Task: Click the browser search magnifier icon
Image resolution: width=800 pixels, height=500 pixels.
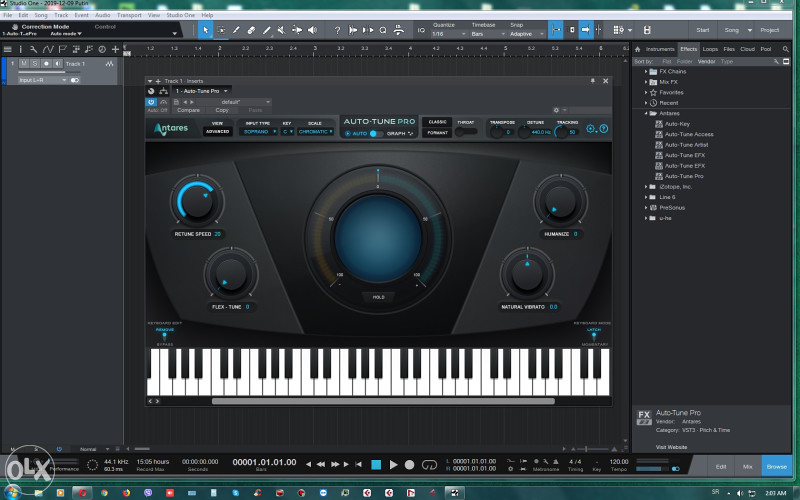Action: 786,49
